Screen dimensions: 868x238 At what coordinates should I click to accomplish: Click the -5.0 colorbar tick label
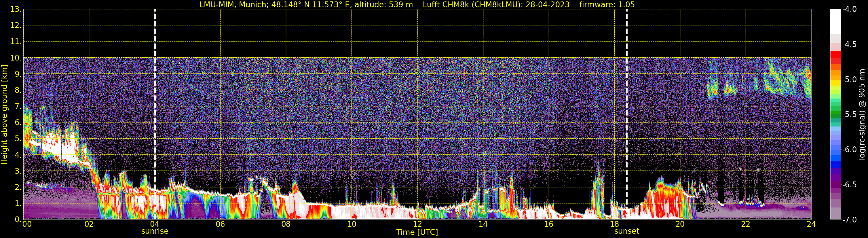tap(849, 80)
